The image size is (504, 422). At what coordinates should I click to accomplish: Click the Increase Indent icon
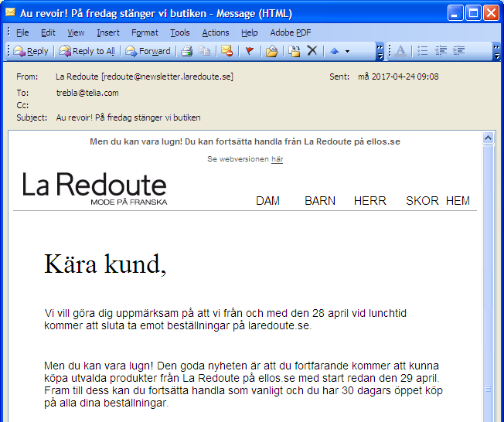point(458,51)
